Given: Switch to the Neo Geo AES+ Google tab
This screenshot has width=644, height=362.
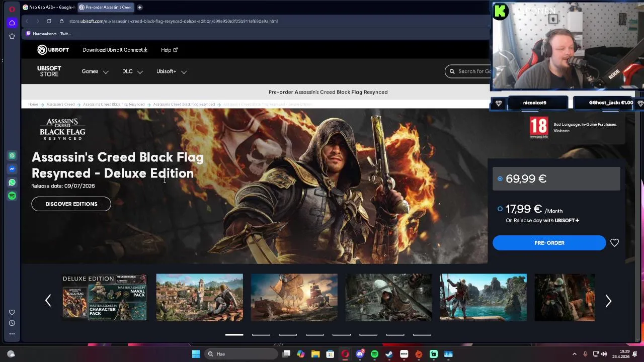Looking at the screenshot, I should (48, 7).
